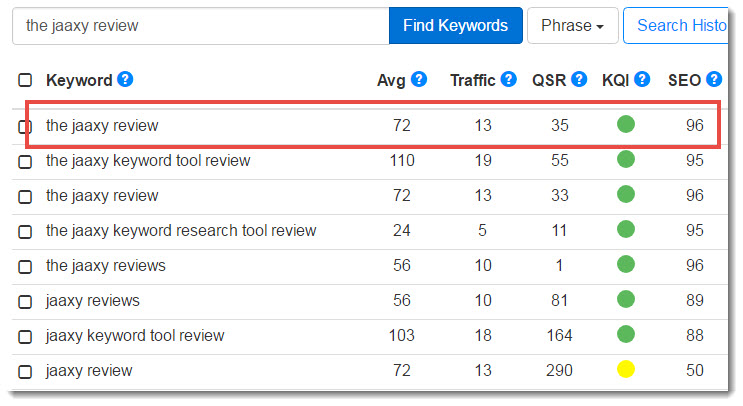Viewport: 743px width, 406px height.
Task: Check the box for jaaxy keyword tool review with Avg 103
Action: click(25, 337)
